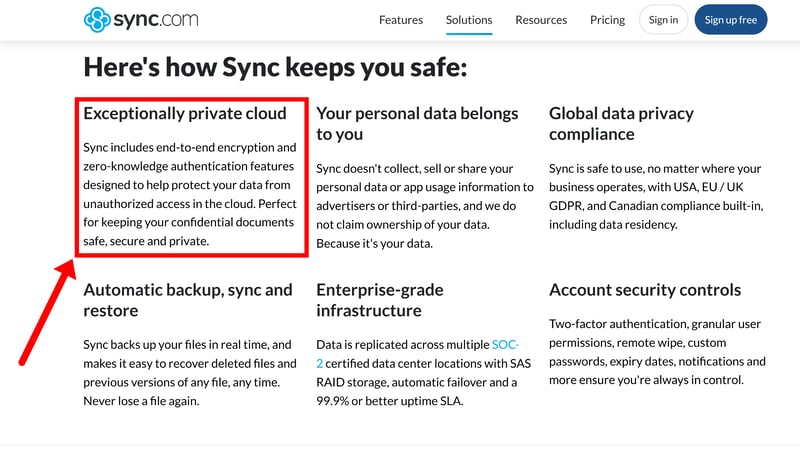The width and height of the screenshot is (800, 464).
Task: Select "Automatic backup, sync and restore" heading
Action: (188, 300)
